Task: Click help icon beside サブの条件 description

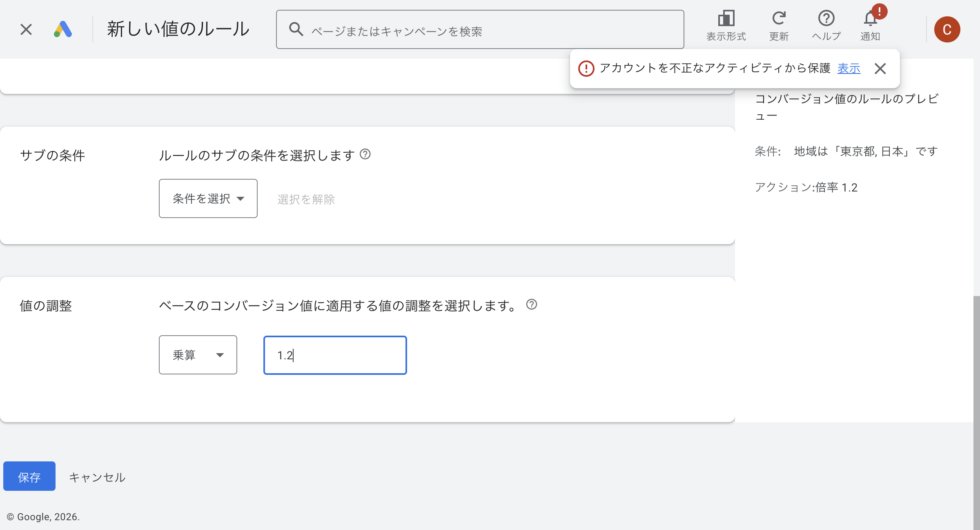Action: tap(365, 154)
